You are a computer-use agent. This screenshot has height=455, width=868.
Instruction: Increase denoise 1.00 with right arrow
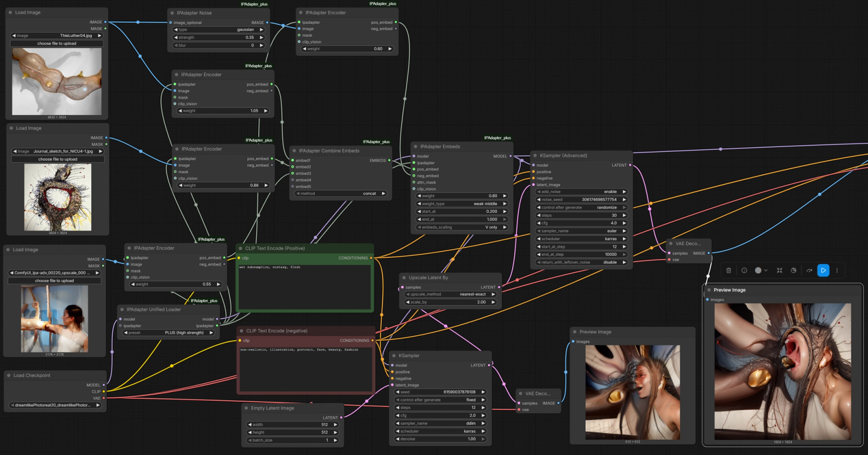pyautogui.click(x=483, y=439)
